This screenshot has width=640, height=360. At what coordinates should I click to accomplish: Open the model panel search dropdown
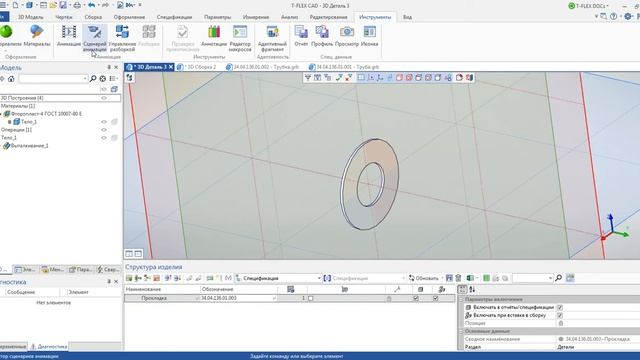coord(85,78)
